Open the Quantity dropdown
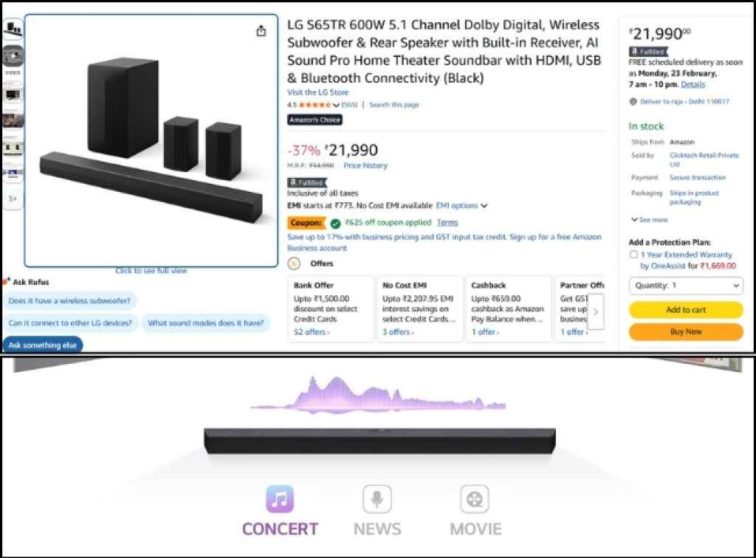 (685, 286)
